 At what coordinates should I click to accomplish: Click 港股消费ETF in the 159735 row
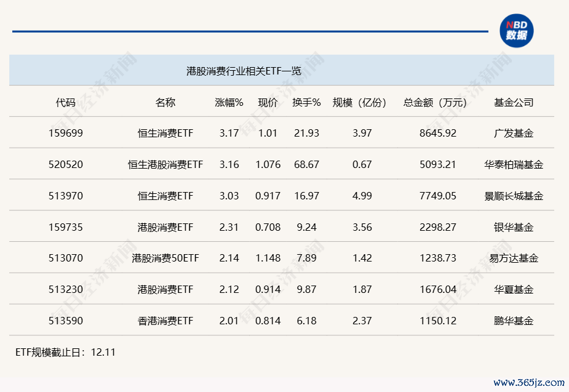click(x=165, y=227)
